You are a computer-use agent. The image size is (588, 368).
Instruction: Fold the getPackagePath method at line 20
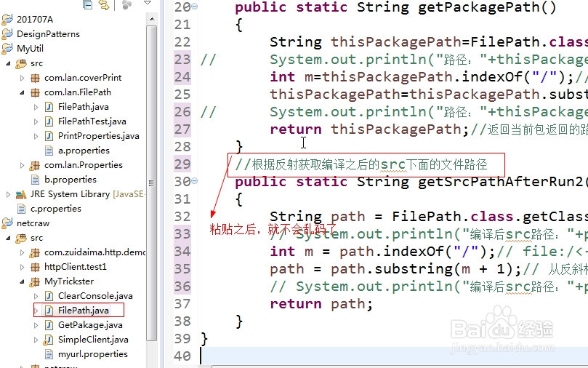click(195, 6)
